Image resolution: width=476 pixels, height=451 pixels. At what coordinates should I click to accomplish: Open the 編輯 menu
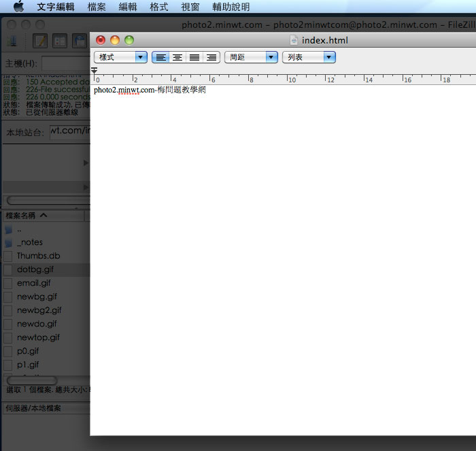tap(128, 7)
